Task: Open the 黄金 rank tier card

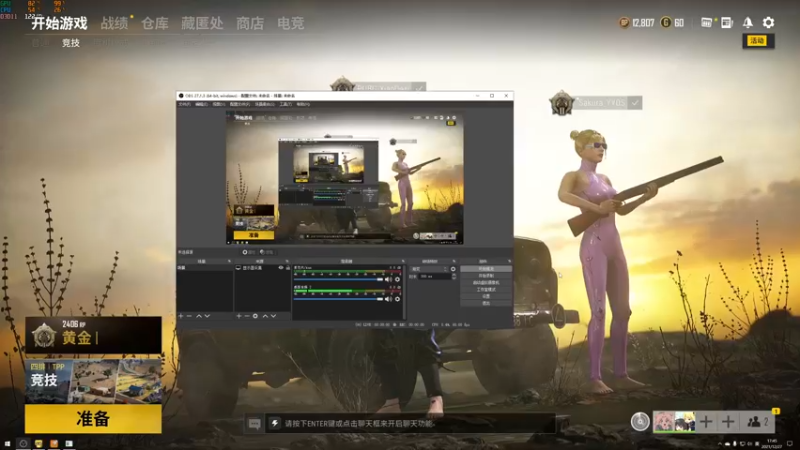Action: (93, 335)
